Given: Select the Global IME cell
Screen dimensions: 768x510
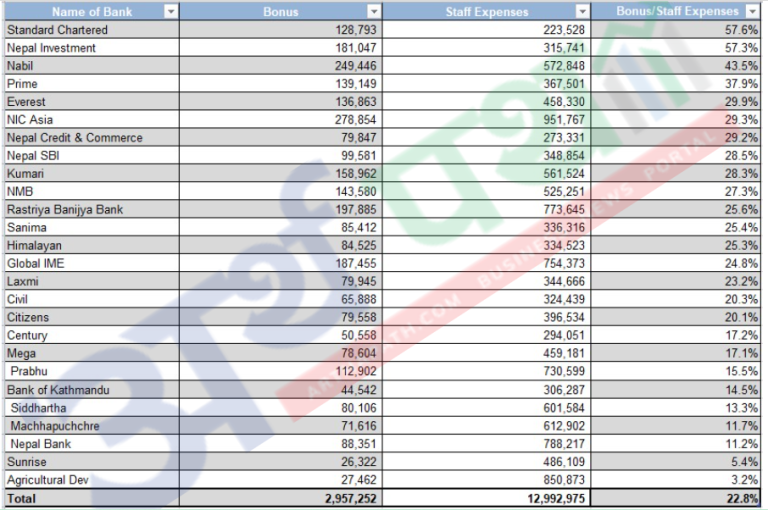Looking at the screenshot, I should pyautogui.click(x=92, y=264).
